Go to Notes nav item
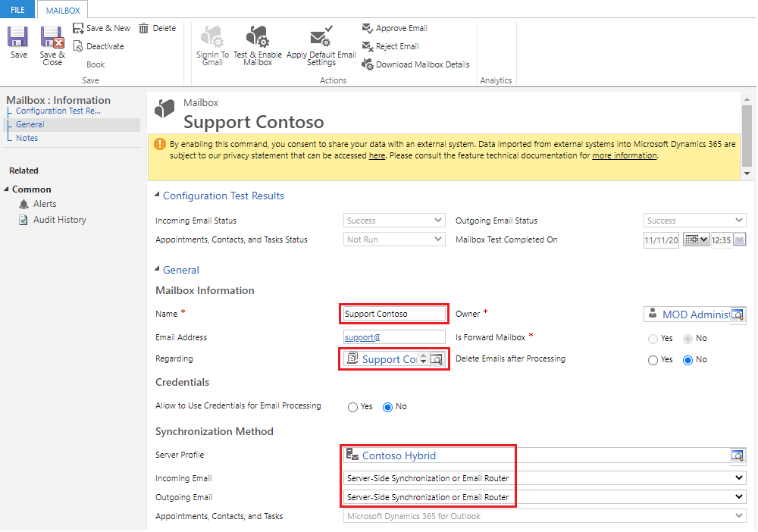 (x=27, y=138)
